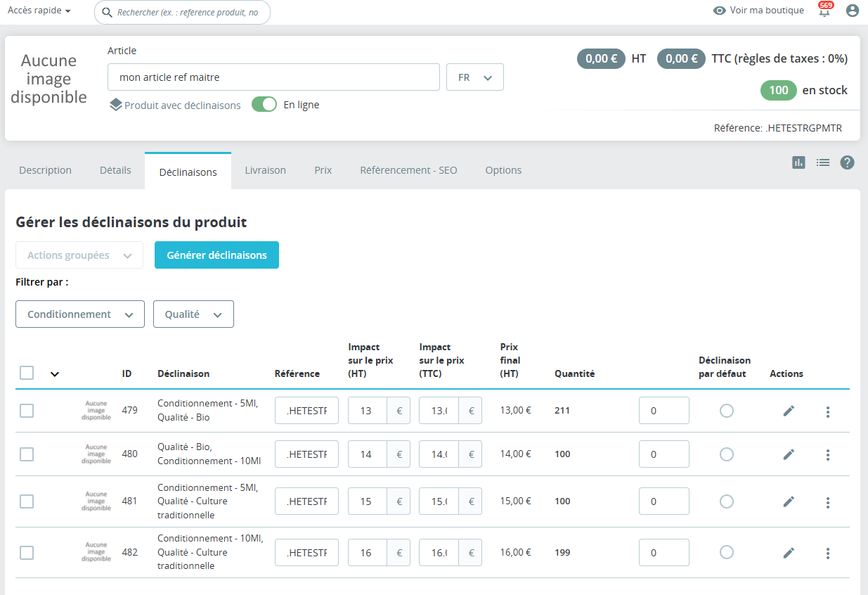Image resolution: width=868 pixels, height=595 pixels.
Task: Switch to the Détails tab
Action: tap(115, 170)
